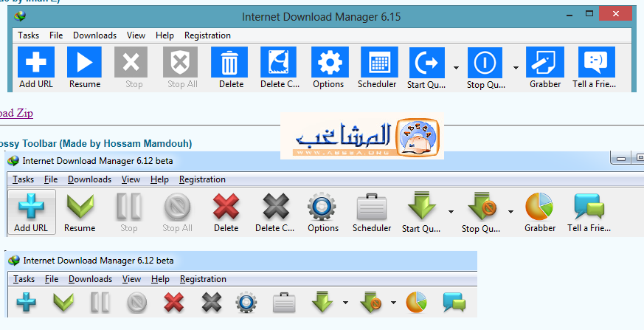Open View menu in middle IDM 6.12 window
This screenshot has height=330, width=644.
click(131, 179)
